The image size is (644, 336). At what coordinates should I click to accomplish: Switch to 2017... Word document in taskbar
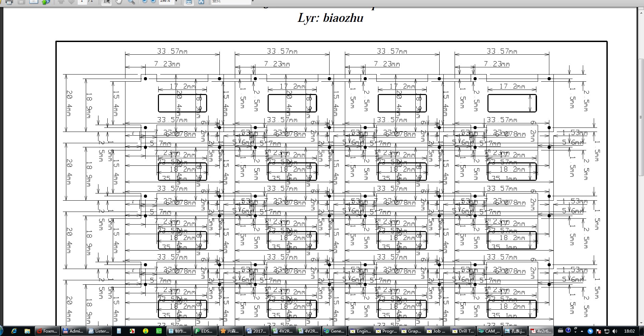click(x=257, y=331)
